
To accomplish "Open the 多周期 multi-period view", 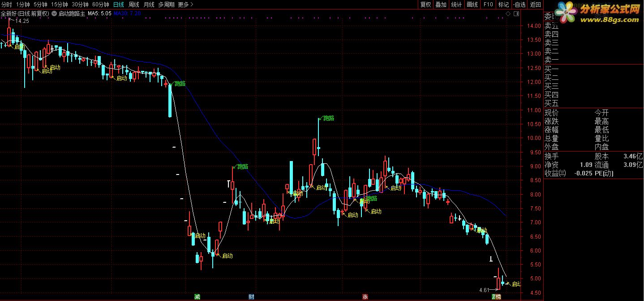I will pyautogui.click(x=166, y=4).
